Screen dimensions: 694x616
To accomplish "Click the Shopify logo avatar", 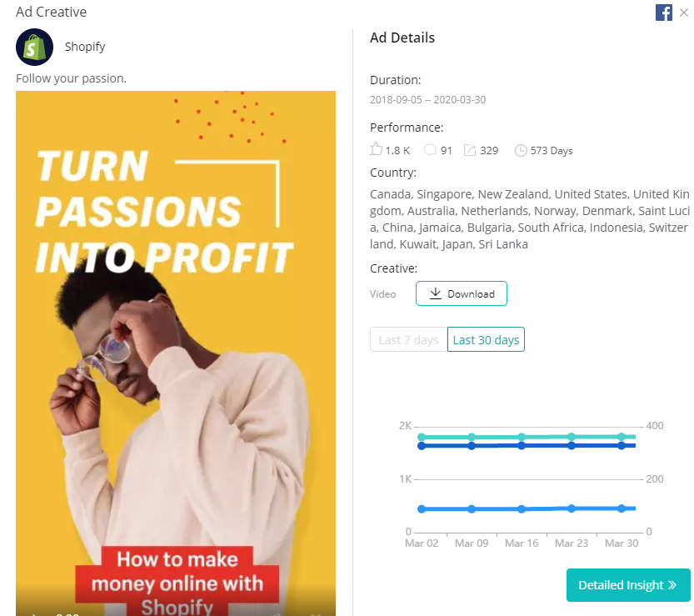I will tap(34, 47).
